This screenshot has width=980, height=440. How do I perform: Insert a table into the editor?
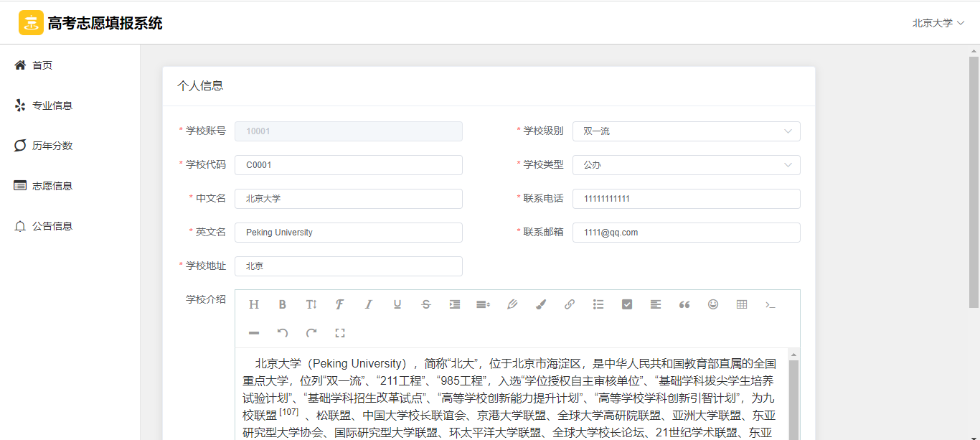point(742,304)
